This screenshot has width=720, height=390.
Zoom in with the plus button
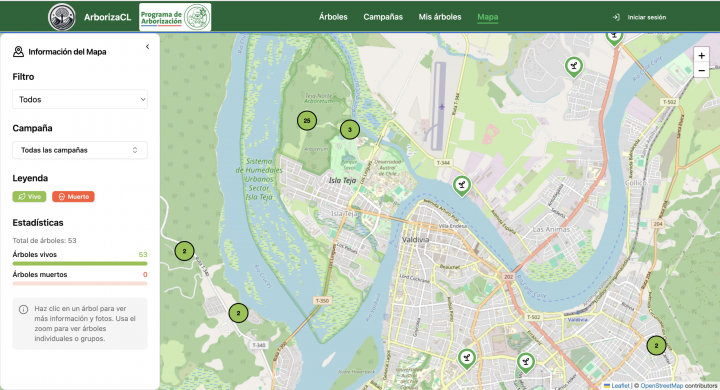pos(701,56)
